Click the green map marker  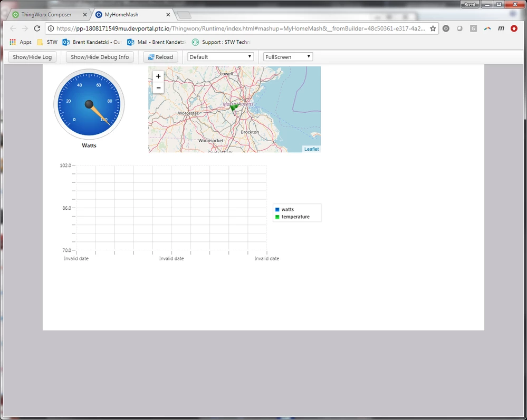pyautogui.click(x=234, y=108)
